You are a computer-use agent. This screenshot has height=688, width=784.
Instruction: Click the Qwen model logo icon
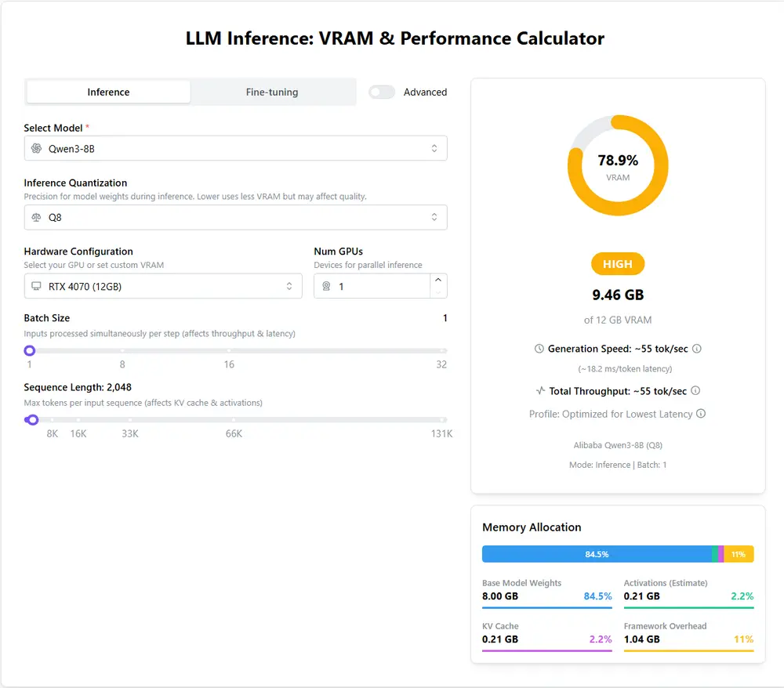point(36,148)
